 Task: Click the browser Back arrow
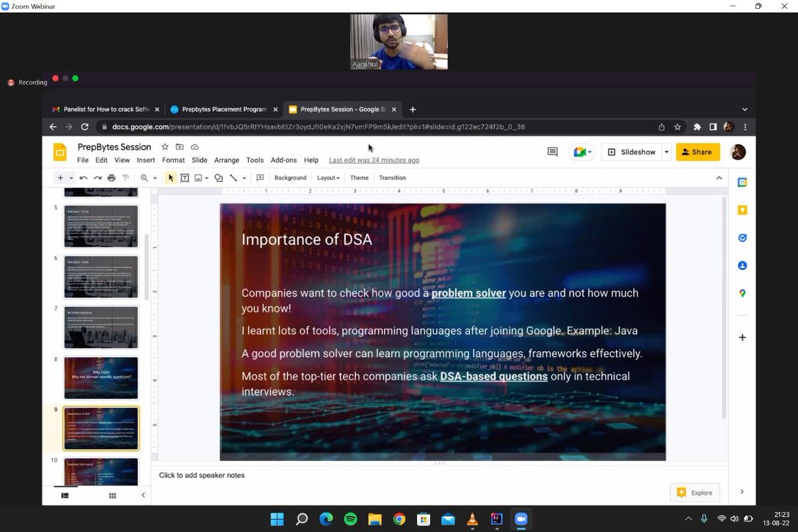pos(53,126)
